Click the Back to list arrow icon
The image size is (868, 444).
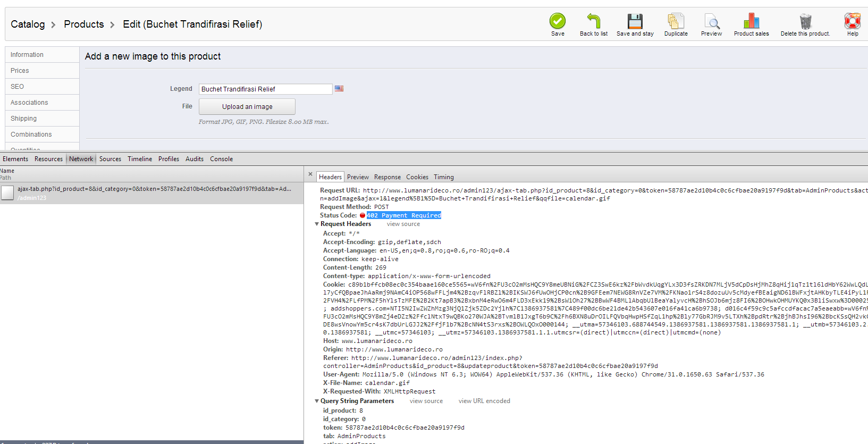pyautogui.click(x=594, y=21)
